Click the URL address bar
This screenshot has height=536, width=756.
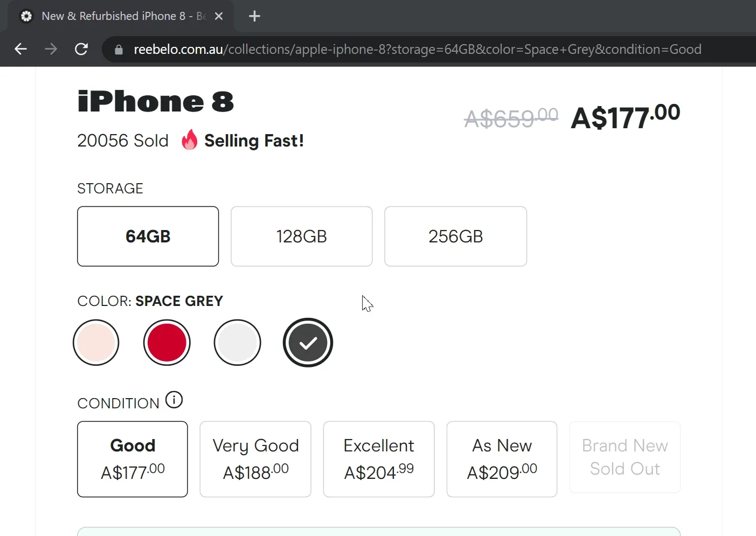click(377, 49)
